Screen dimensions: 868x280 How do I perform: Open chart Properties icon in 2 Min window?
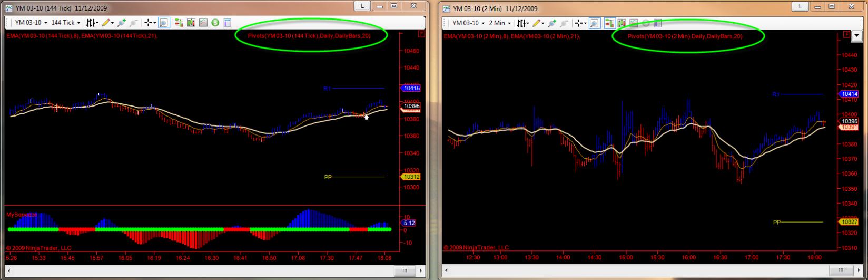(x=658, y=23)
